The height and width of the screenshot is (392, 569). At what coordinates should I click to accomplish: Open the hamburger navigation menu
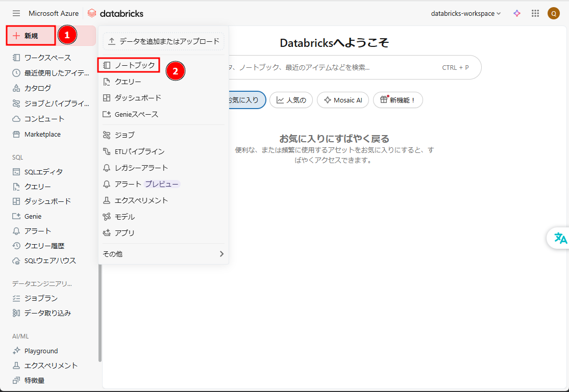click(x=16, y=13)
